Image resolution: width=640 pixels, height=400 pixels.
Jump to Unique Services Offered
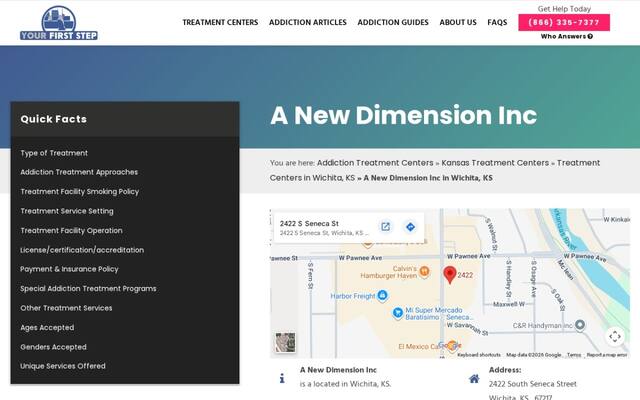pos(63,366)
